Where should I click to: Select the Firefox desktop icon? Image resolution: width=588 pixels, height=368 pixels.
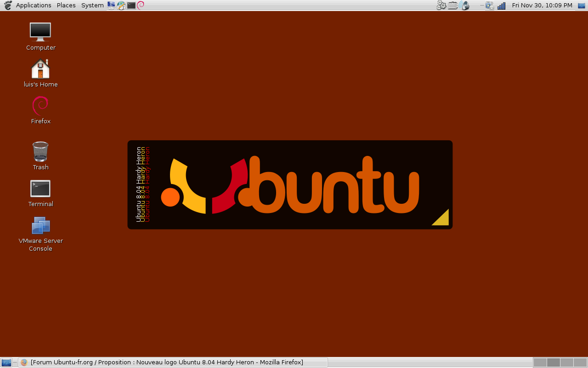click(40, 110)
